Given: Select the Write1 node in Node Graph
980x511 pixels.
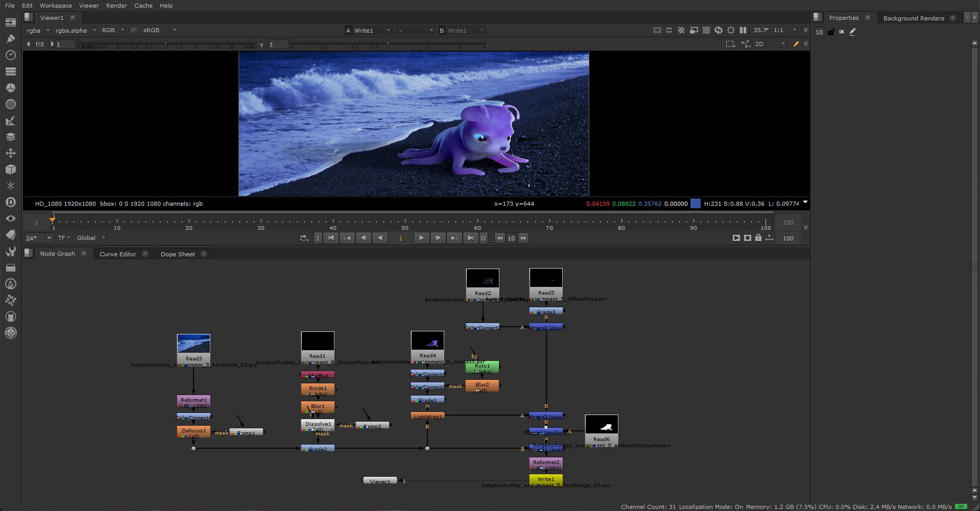Looking at the screenshot, I should pos(546,479).
